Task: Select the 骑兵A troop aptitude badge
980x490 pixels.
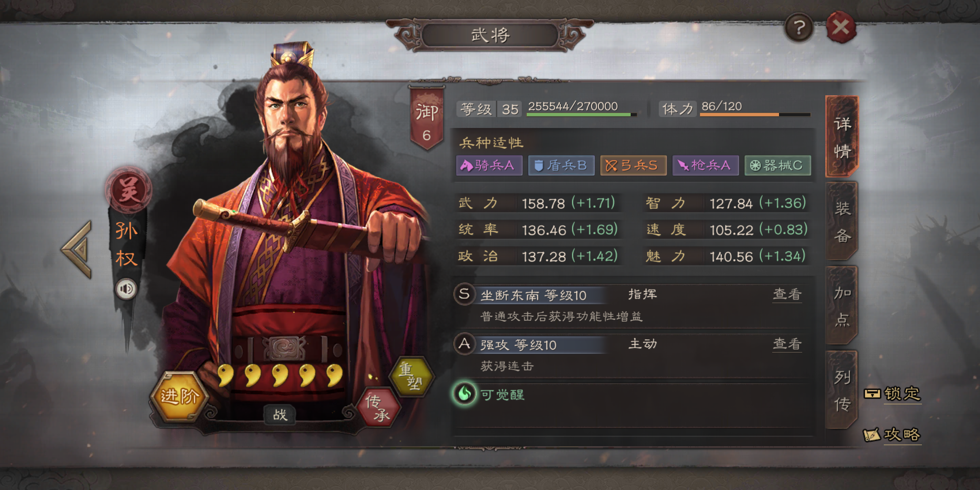Action: click(489, 165)
